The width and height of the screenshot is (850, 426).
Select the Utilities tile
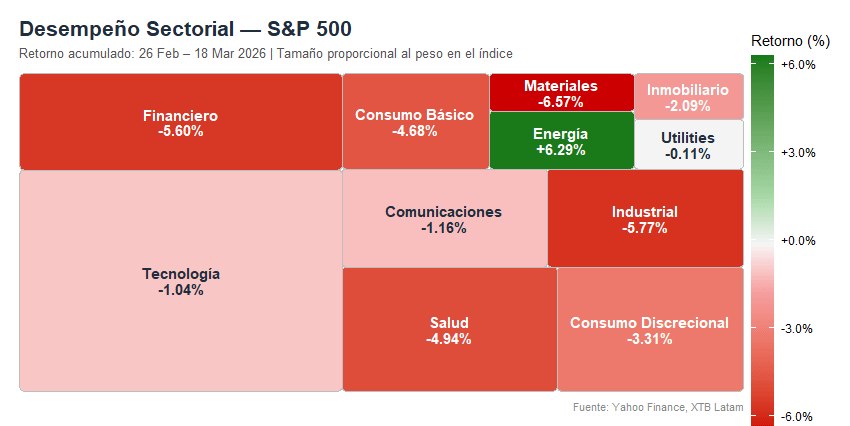688,145
